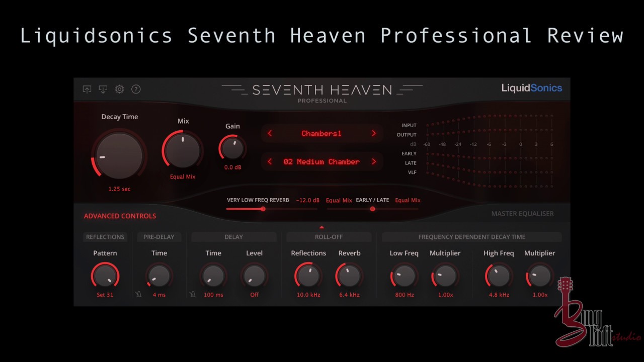Click the Mix knob
Viewport: 644px width, 362px height.
click(183, 151)
